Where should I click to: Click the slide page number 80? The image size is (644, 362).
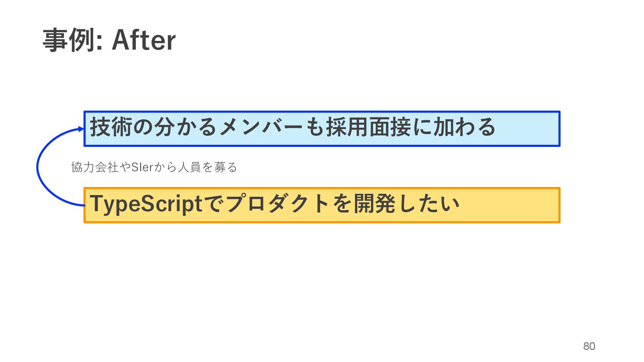(x=589, y=346)
